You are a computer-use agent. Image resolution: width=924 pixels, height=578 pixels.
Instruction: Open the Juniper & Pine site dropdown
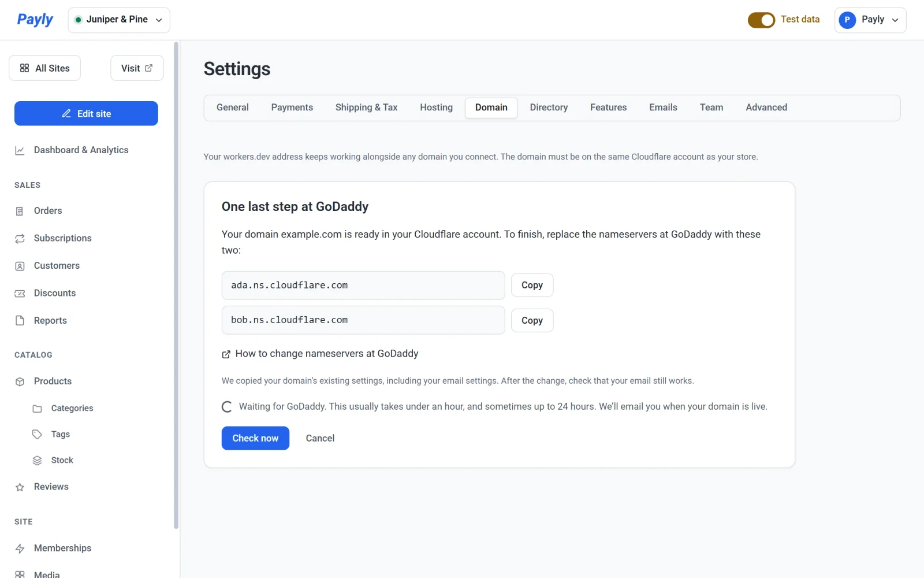click(x=119, y=20)
